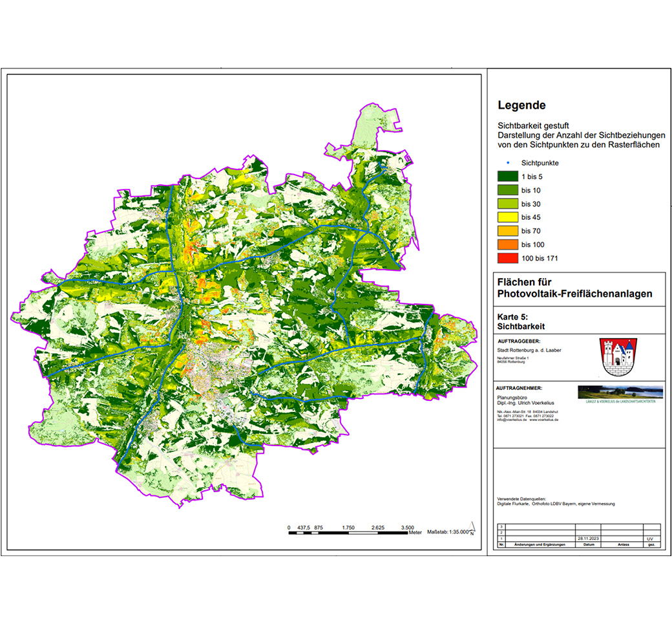Click the 'Flächen für Photovoltaik-Freiflächenanlagen' heading
Viewport: 672px width, 624px height.
[574, 288]
